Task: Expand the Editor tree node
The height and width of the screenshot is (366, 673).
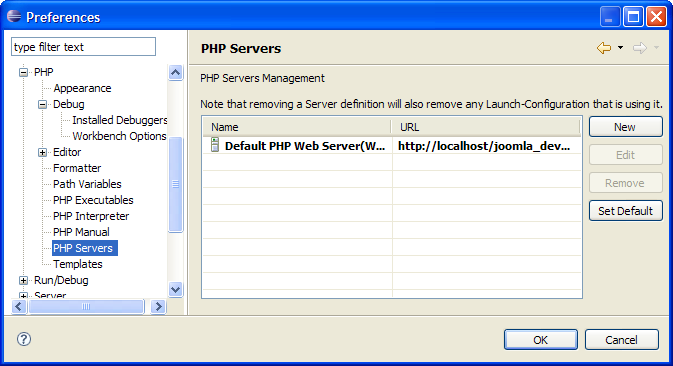Action: (x=42, y=152)
